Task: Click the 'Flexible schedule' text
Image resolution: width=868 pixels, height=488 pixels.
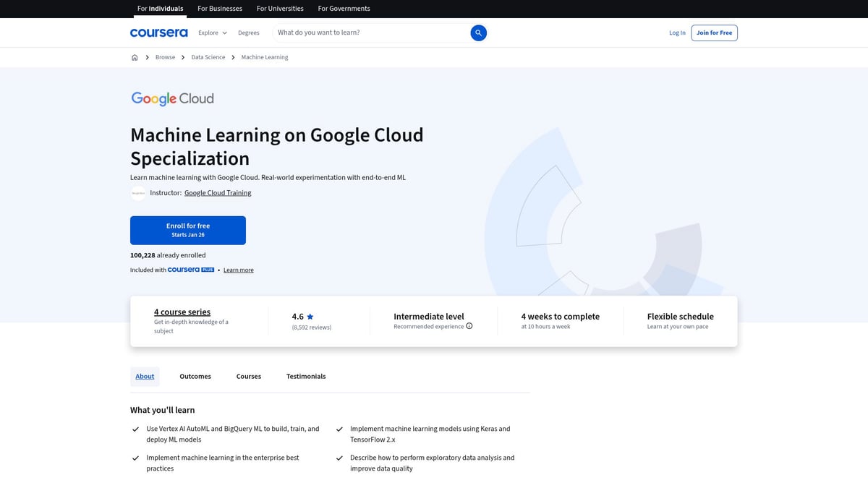Action: coord(681,317)
